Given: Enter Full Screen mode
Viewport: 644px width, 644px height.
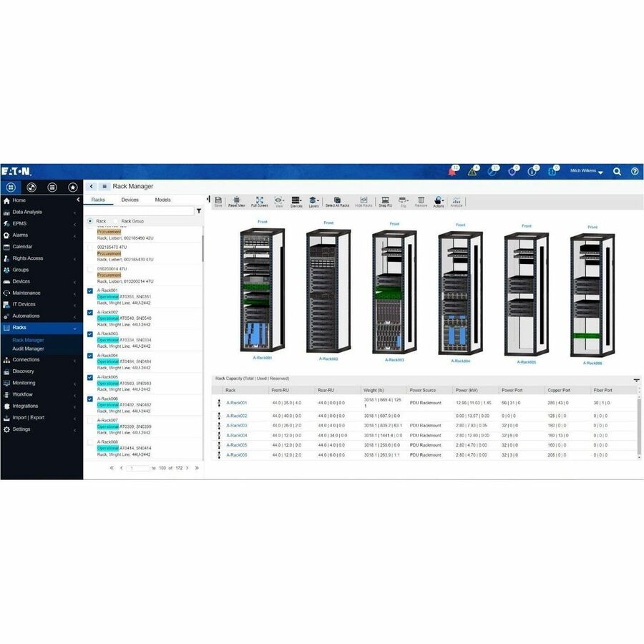Looking at the screenshot, I should coord(258,201).
